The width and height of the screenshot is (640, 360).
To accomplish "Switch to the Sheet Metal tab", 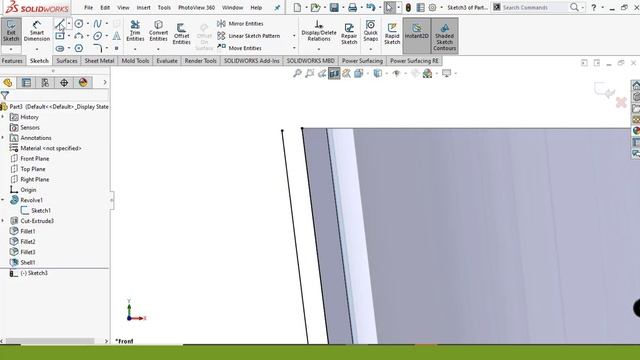I will pos(99,61).
